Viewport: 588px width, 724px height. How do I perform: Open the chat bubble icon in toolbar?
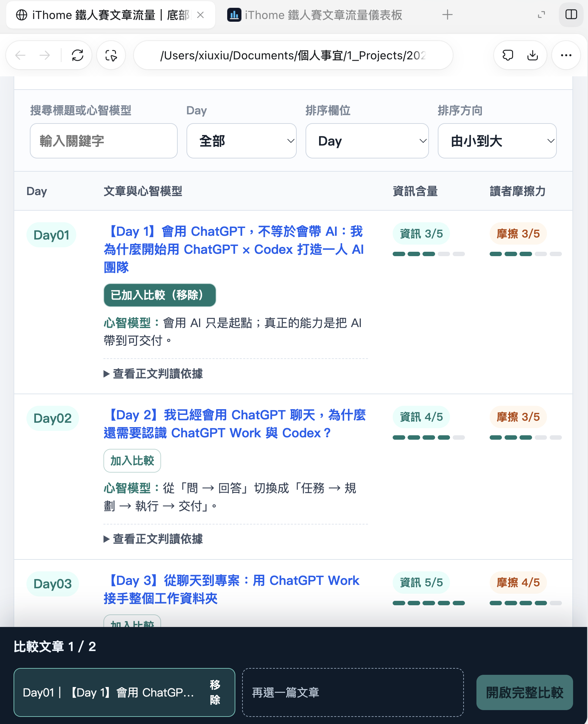tap(508, 55)
